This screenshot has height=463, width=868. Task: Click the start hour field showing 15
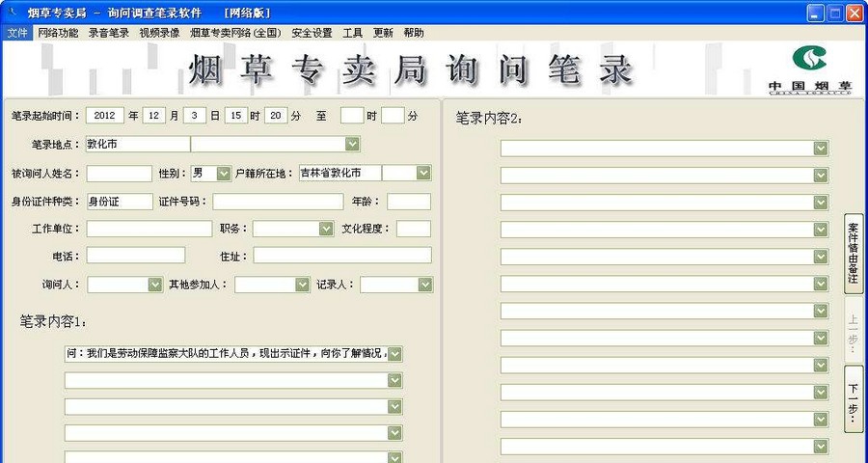(236, 115)
